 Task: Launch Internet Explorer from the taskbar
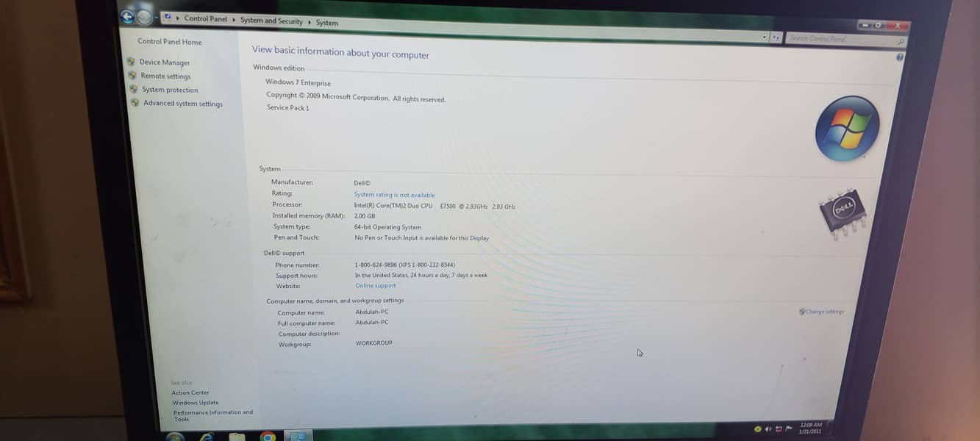(x=207, y=437)
